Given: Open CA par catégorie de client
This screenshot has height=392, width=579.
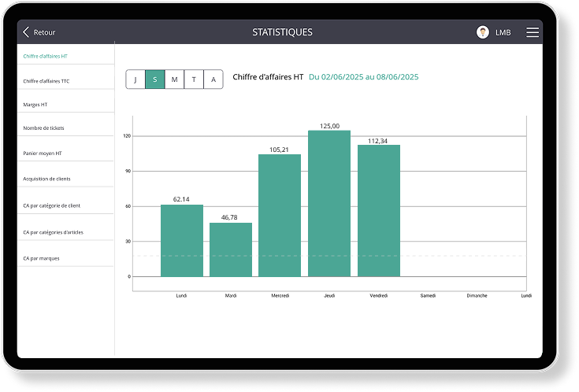Looking at the screenshot, I should [52, 205].
